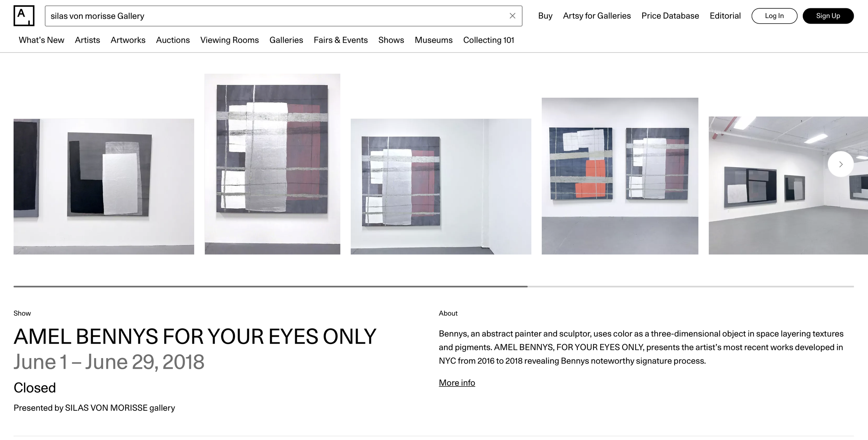Click the date text June 1 – June 29, 2018
The height and width of the screenshot is (440, 868).
[109, 362]
